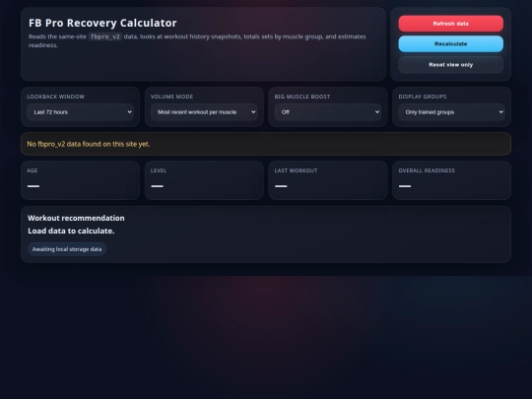Screen dimensions: 532x399
Task: Click the 'No fbpro_v2 data found' warning message
Action: [266, 144]
